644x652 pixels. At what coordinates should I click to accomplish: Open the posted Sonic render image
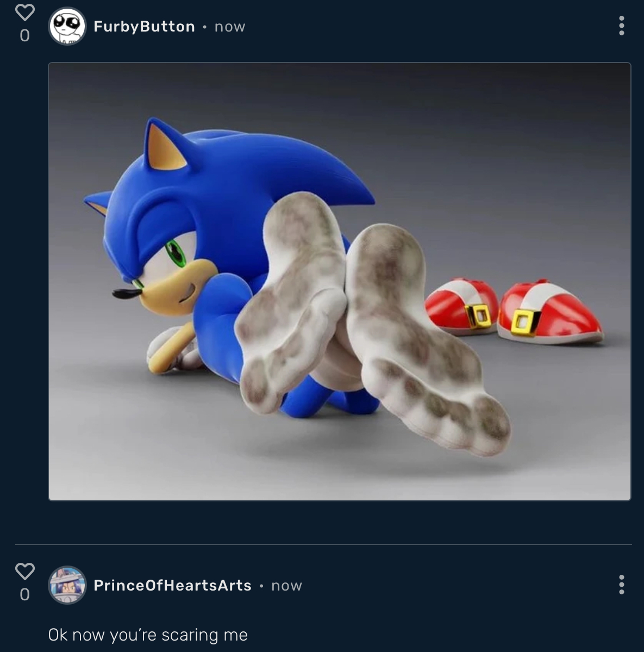[340, 282]
